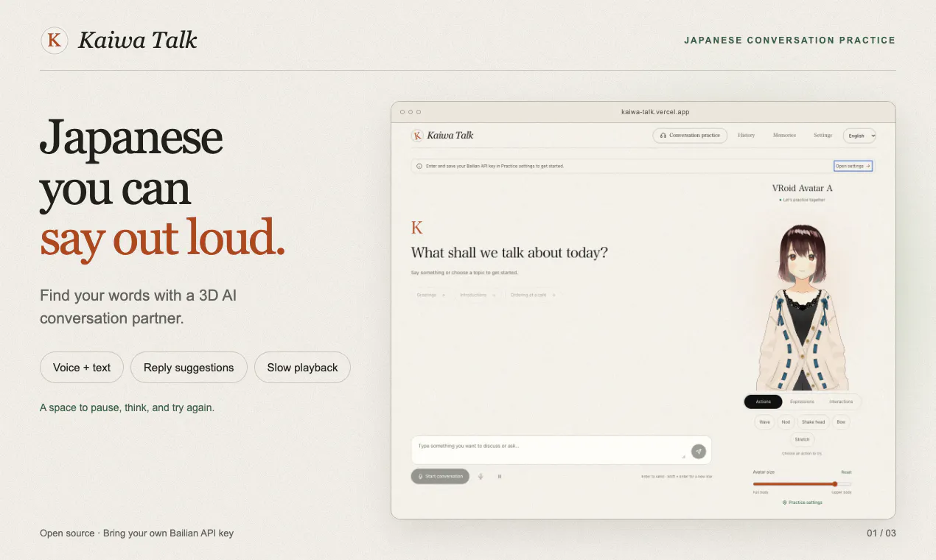Viewport: 936px width, 560px height.
Task: Open the English language dropdown
Action: [859, 136]
